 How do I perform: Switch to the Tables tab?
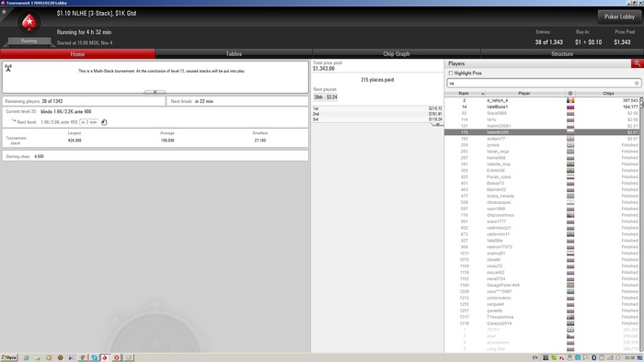point(234,53)
